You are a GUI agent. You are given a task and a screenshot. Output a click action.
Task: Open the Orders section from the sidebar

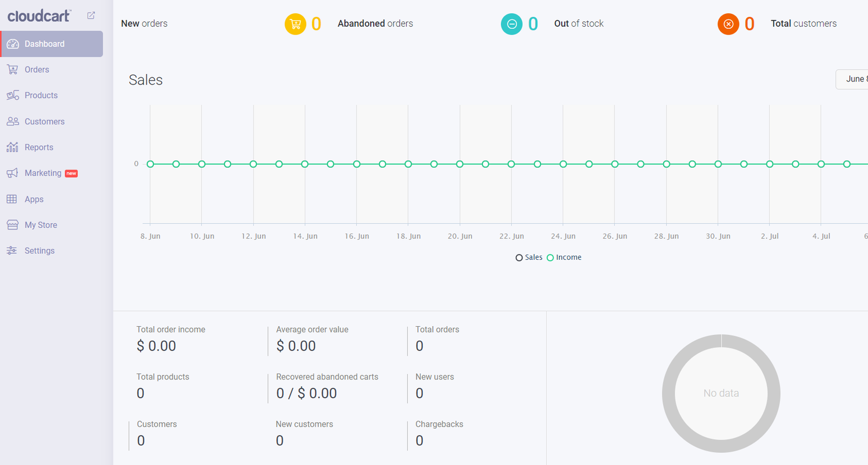[x=38, y=69]
